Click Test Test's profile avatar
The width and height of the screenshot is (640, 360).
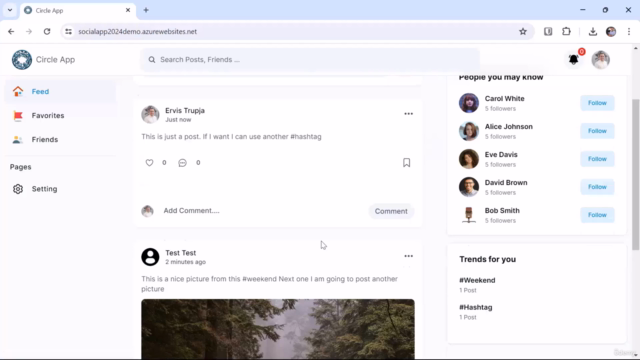tap(150, 257)
